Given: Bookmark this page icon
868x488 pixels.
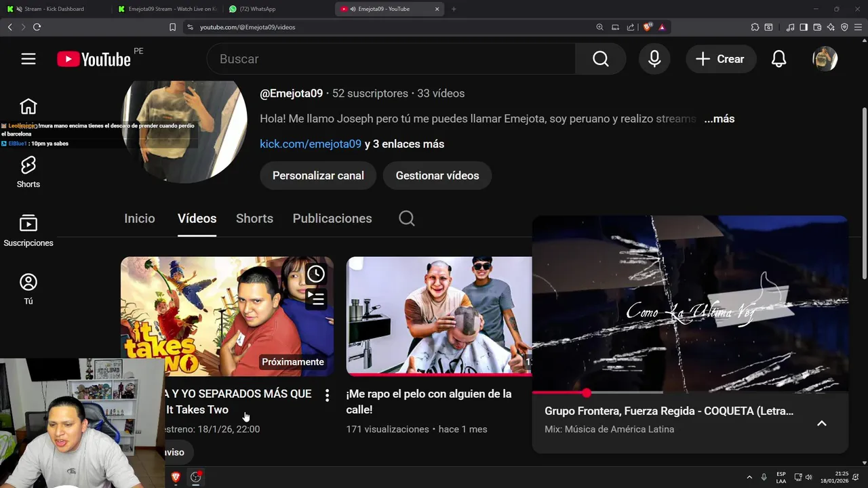Looking at the screenshot, I should [x=172, y=27].
